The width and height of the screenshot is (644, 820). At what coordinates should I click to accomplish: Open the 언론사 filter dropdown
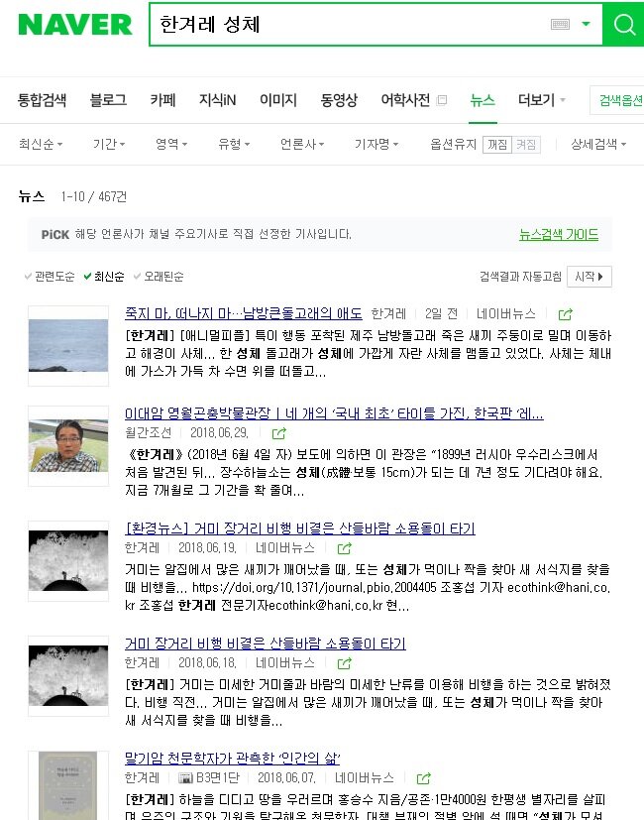tap(302, 144)
